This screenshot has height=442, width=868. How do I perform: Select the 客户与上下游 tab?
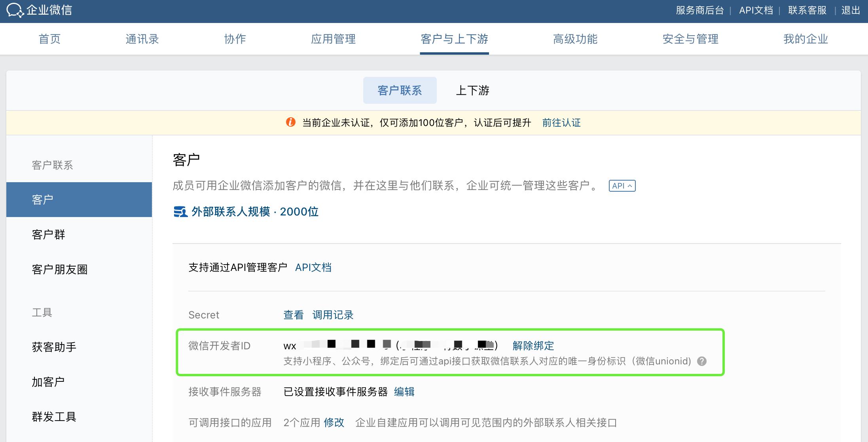coord(454,39)
